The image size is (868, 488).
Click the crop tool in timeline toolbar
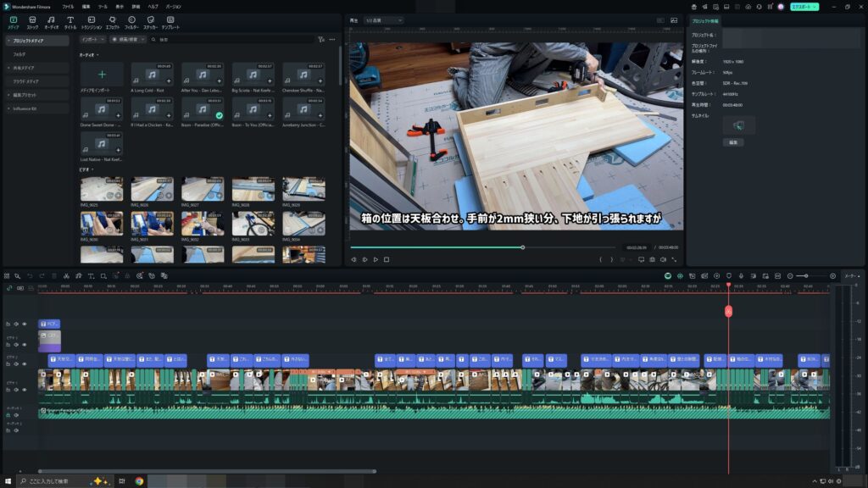(103, 276)
